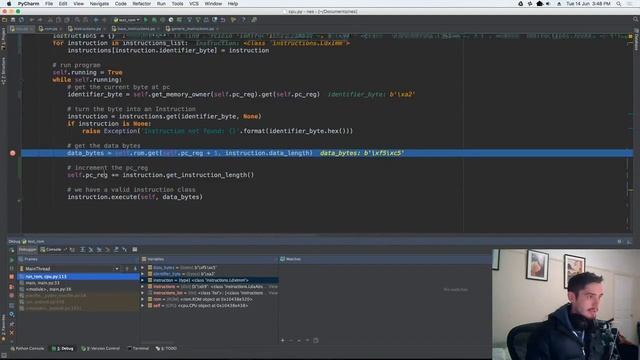Select the Debugger tab in the Debug panel
The height and width of the screenshot is (360, 640).
click(x=27, y=249)
